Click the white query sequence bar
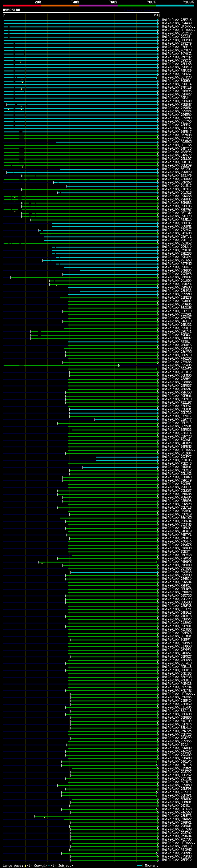The width and height of the screenshot is (197, 868). pos(81,13)
